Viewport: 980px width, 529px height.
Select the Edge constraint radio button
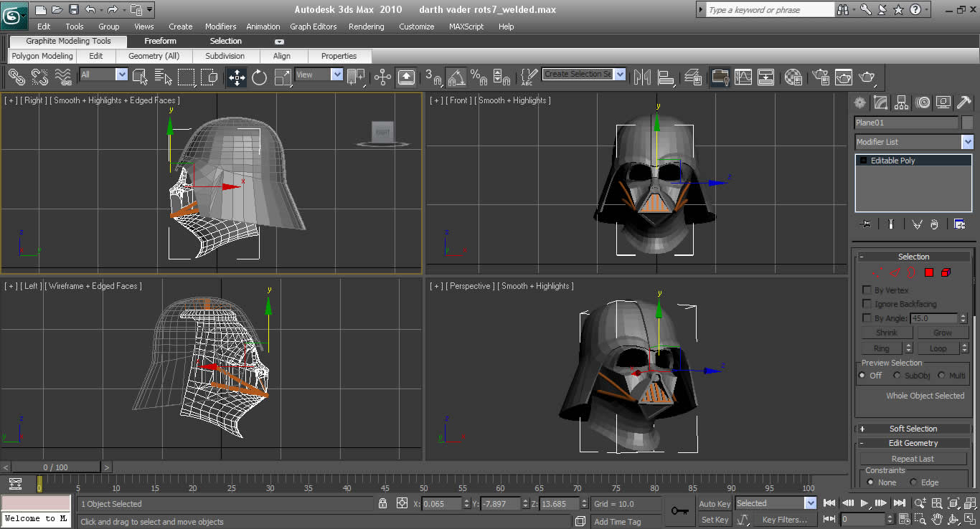click(x=913, y=482)
